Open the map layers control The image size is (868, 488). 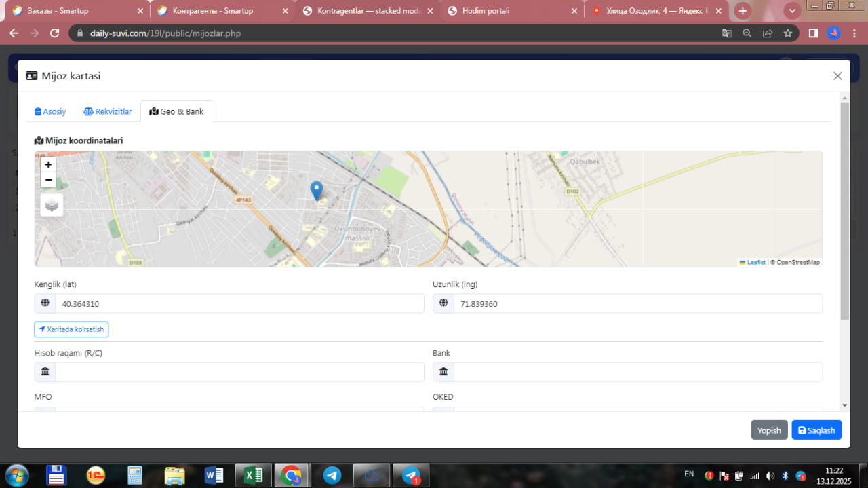[52, 204]
